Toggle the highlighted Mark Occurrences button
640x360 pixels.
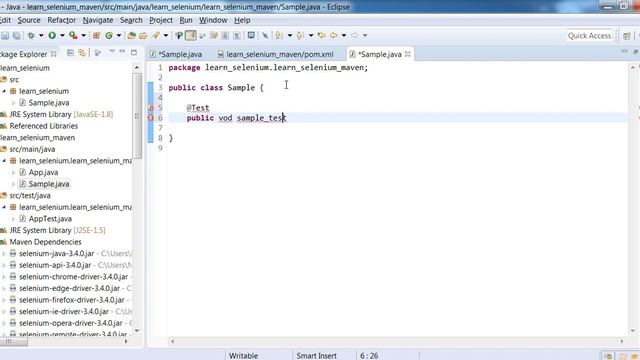tap(191, 36)
